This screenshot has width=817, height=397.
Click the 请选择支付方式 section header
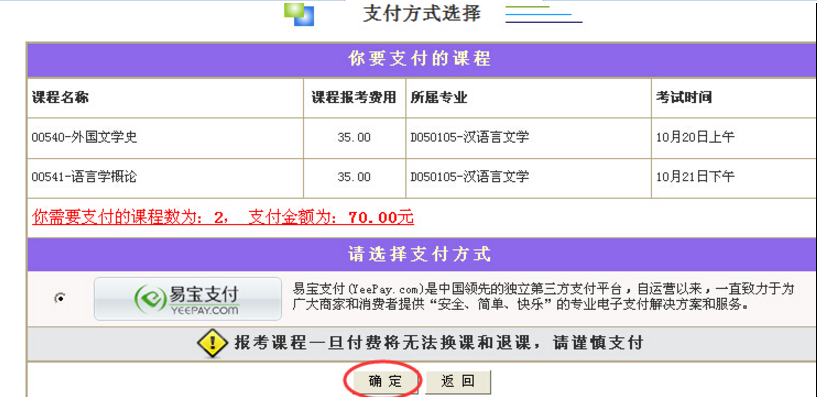click(x=420, y=255)
